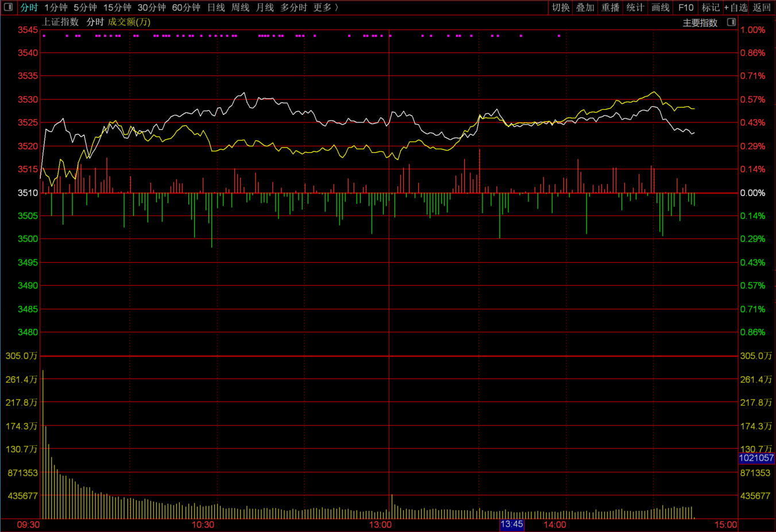
Task: Click the 15:00 time axis label
Action: (x=725, y=525)
